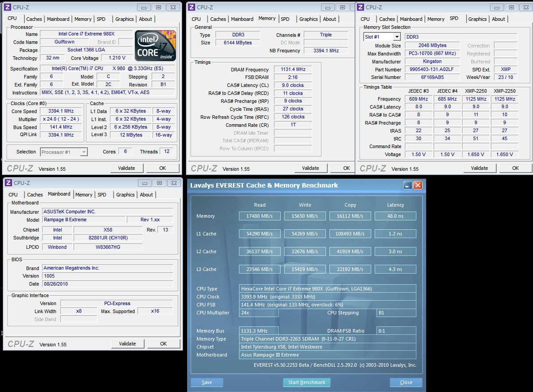Image resolution: width=533 pixels, height=392 pixels.
Task: Open SPD tab in the CPU-Z processor window
Action: coord(101,19)
